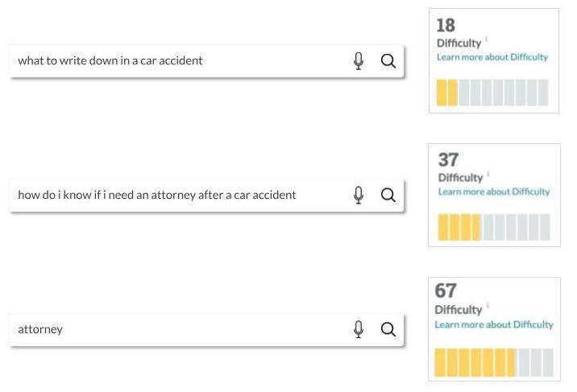577x392 pixels.
Task: Click microphone icon in 'how do i know' search
Action: point(359,195)
